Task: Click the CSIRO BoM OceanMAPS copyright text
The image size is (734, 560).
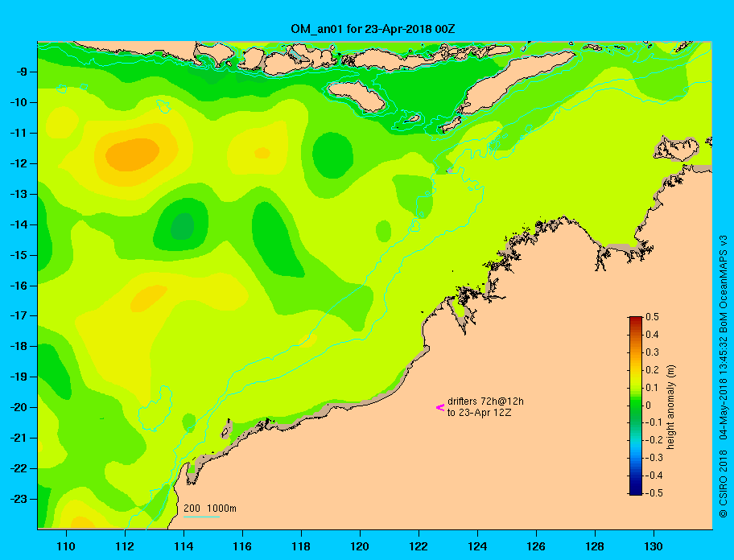Action: coord(724,376)
